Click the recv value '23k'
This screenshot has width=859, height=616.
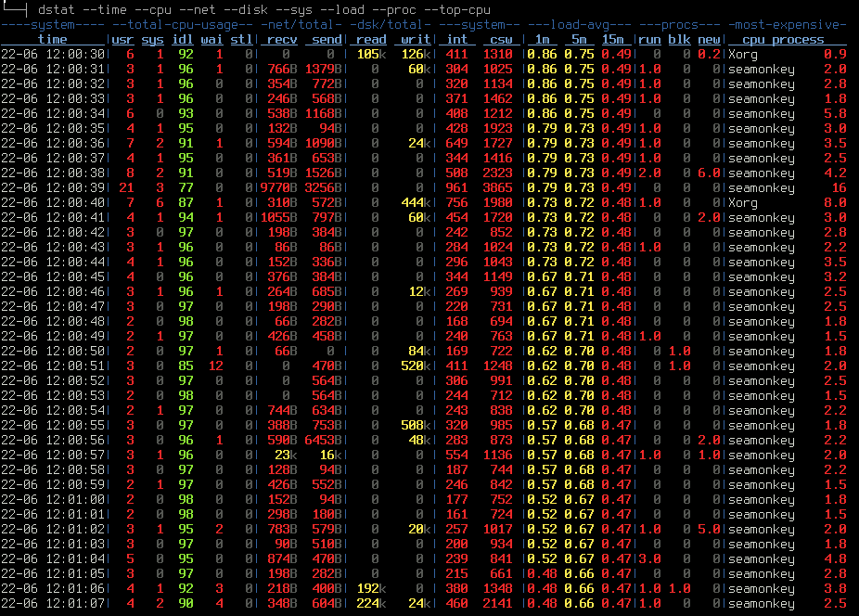[x=286, y=455]
